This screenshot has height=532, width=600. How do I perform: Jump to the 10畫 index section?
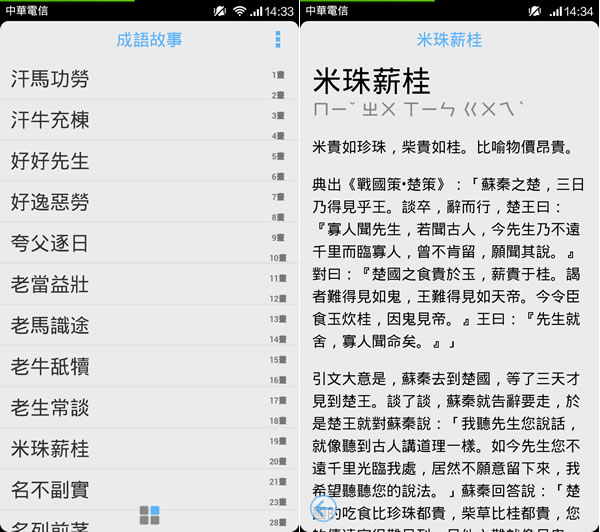(278, 258)
